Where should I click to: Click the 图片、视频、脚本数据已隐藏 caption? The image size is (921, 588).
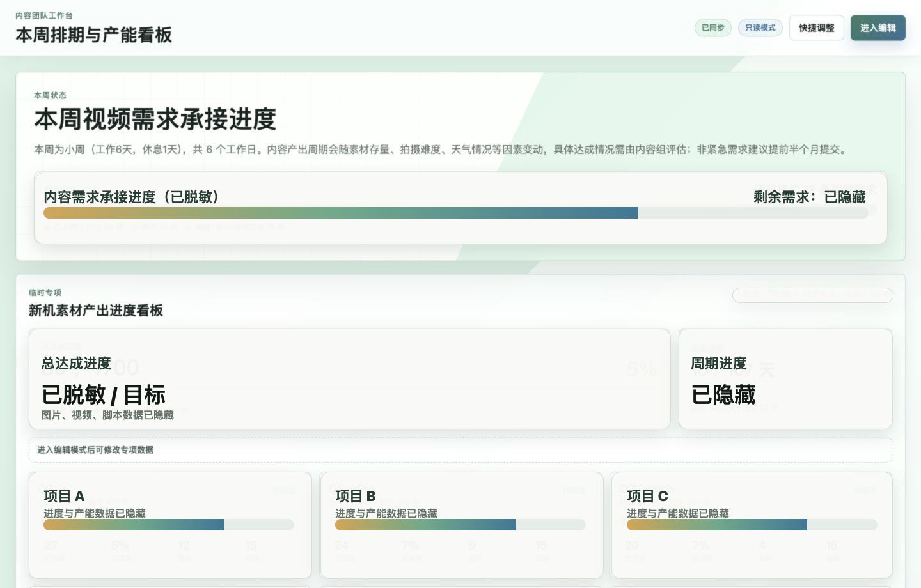pyautogui.click(x=107, y=415)
